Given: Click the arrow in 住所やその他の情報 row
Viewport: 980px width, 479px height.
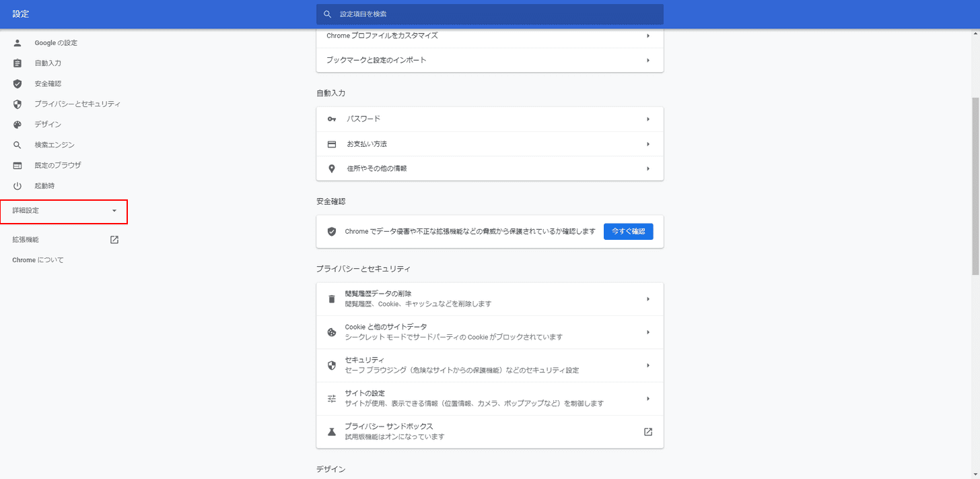Looking at the screenshot, I should (648, 168).
